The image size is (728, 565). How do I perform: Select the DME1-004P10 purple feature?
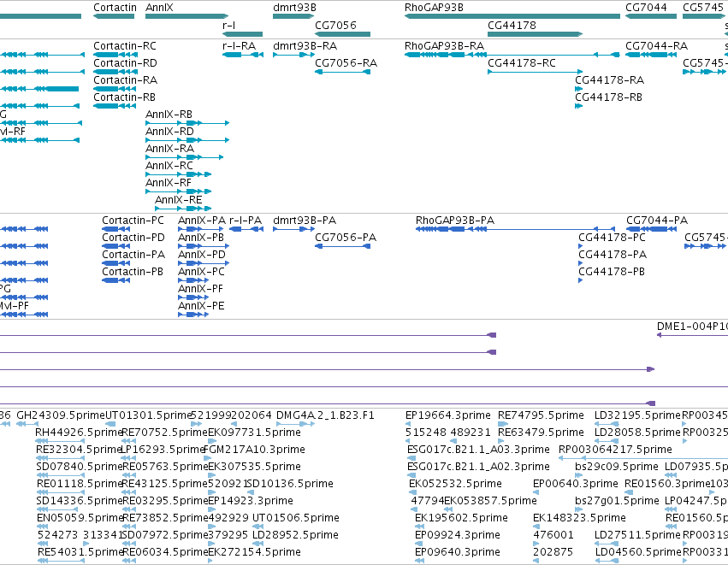tap(692, 335)
